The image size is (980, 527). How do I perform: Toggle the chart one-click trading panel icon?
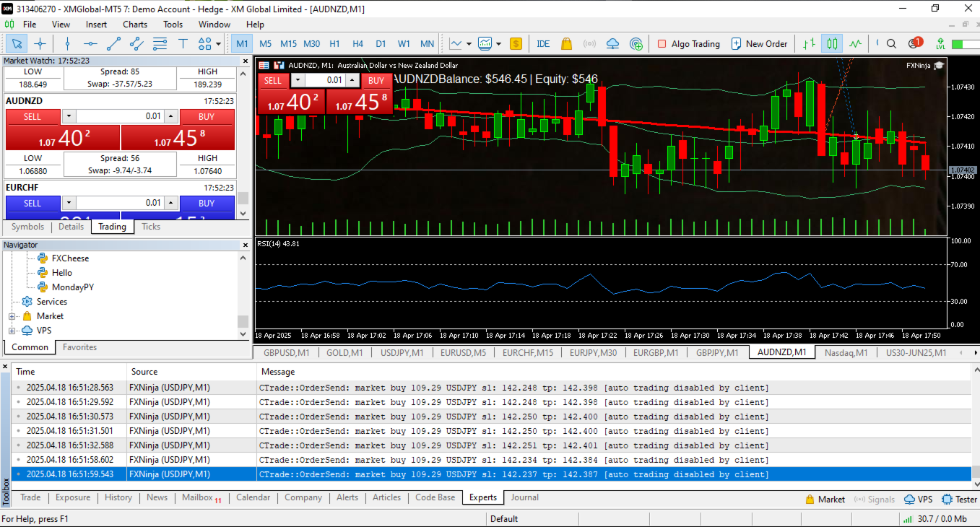click(278, 65)
